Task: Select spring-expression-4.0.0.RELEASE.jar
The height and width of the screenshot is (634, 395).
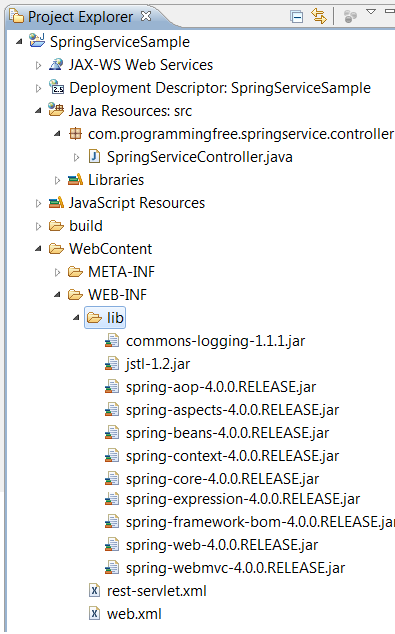Action: 243,500
